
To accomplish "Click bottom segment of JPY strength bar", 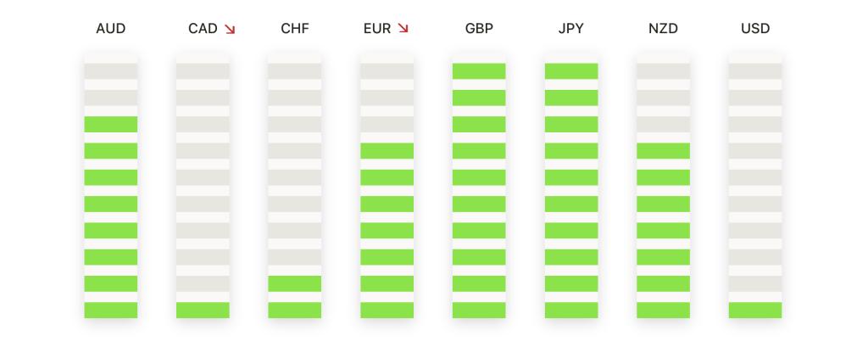I will click(x=571, y=310).
